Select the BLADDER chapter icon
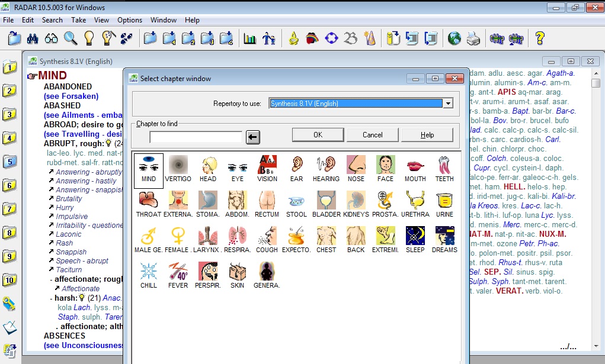The image size is (605, 364). tap(326, 205)
